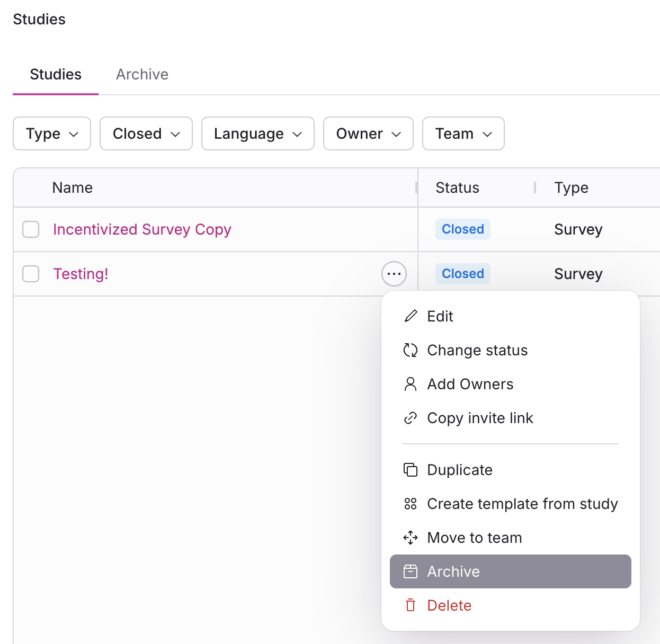Screen dimensions: 660x644
Task: Click the pencil Edit icon
Action: [x=411, y=316]
